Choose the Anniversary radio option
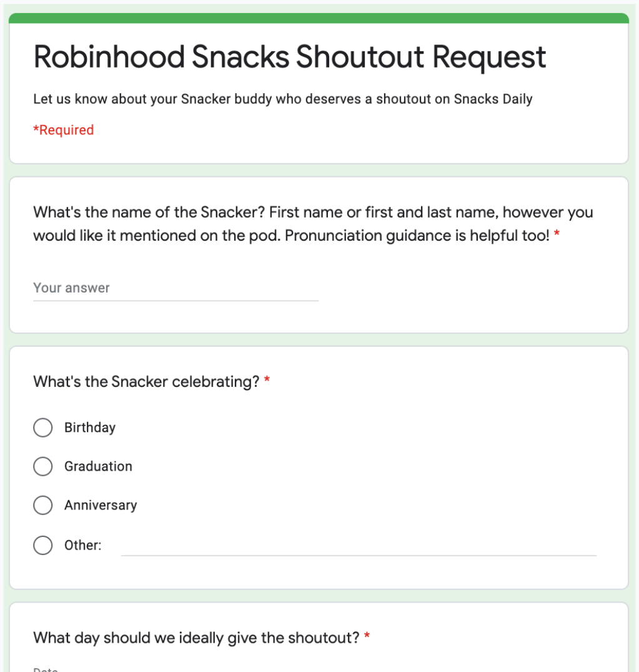 pyautogui.click(x=43, y=505)
